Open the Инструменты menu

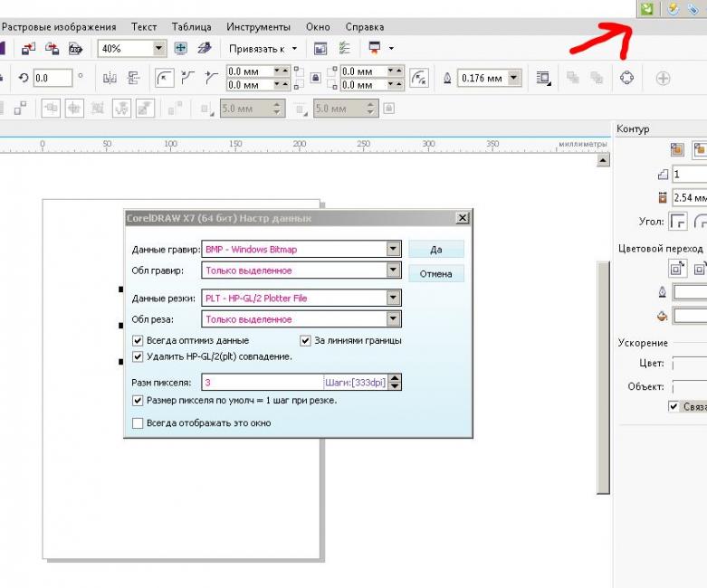pos(258,27)
